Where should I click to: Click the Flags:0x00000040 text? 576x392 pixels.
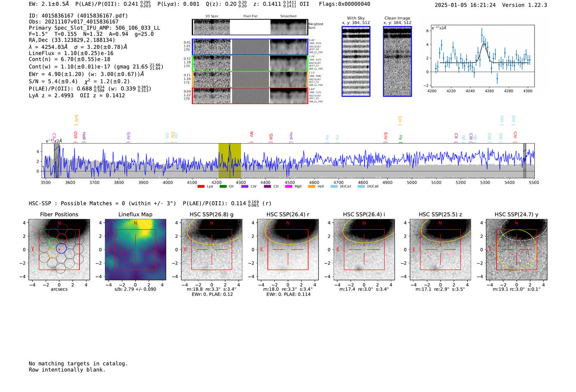(345, 4)
